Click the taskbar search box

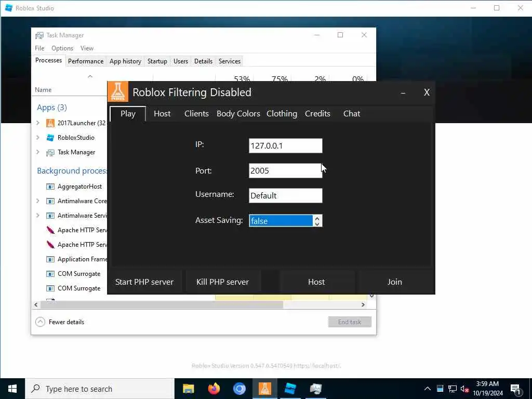pyautogui.click(x=100, y=389)
